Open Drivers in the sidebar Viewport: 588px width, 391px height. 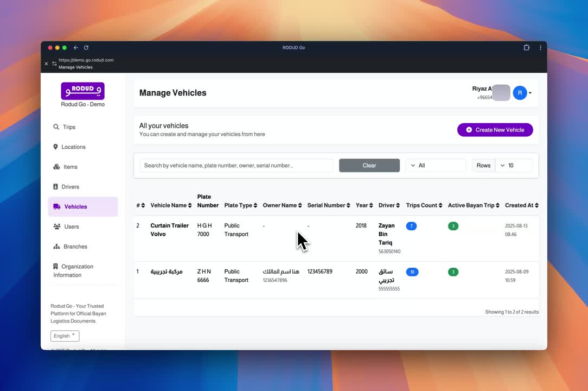(x=83, y=187)
